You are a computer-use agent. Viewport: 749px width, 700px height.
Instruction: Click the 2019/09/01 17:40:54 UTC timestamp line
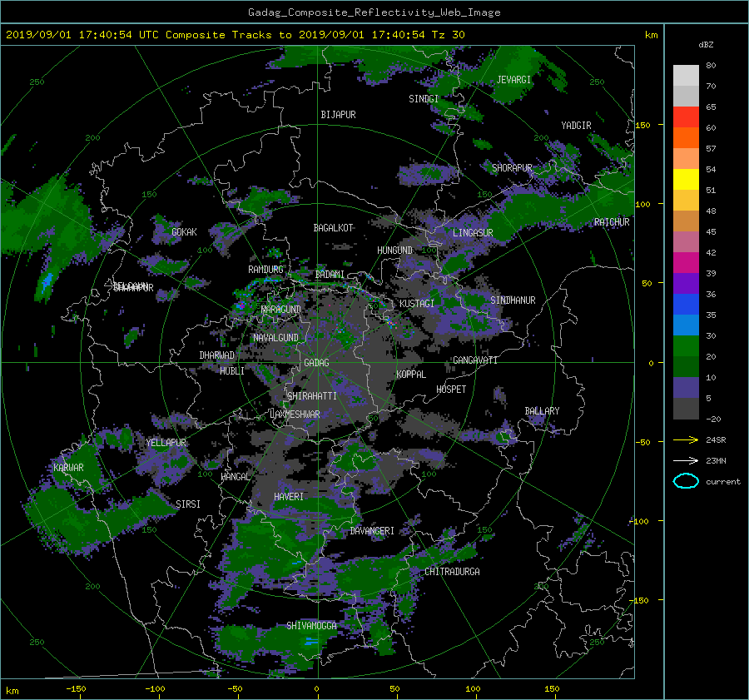pyautogui.click(x=235, y=35)
